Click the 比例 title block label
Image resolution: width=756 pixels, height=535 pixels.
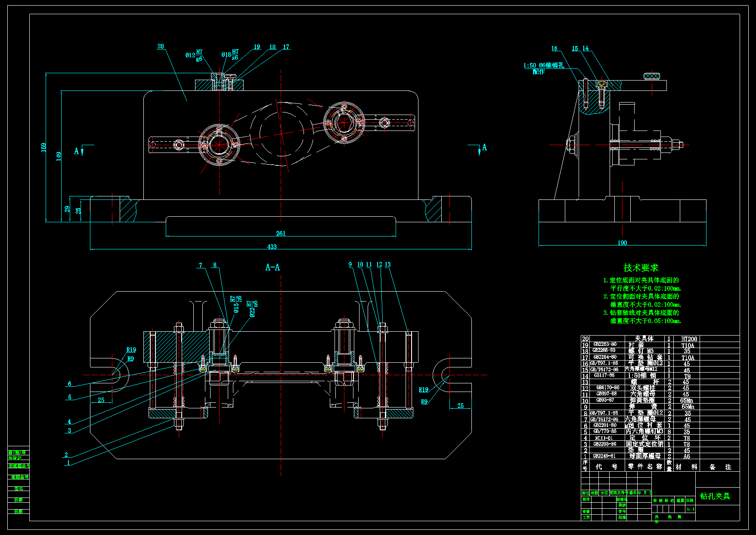pos(690,501)
